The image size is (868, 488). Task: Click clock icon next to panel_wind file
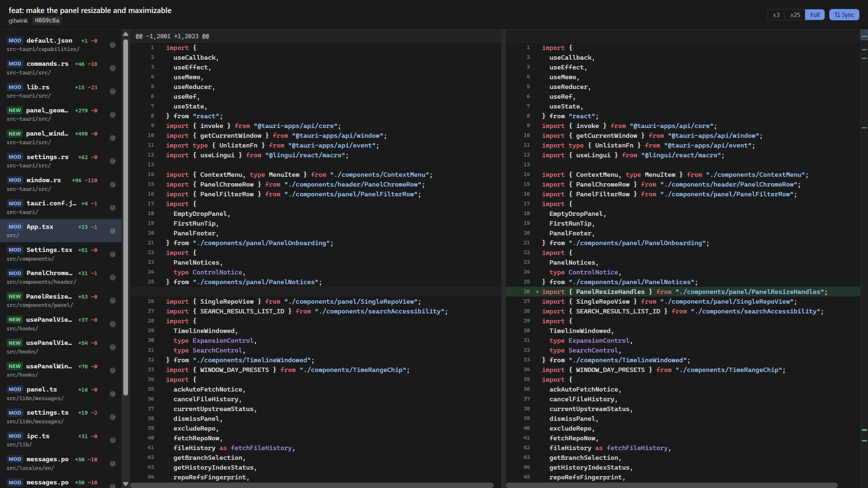(x=113, y=138)
